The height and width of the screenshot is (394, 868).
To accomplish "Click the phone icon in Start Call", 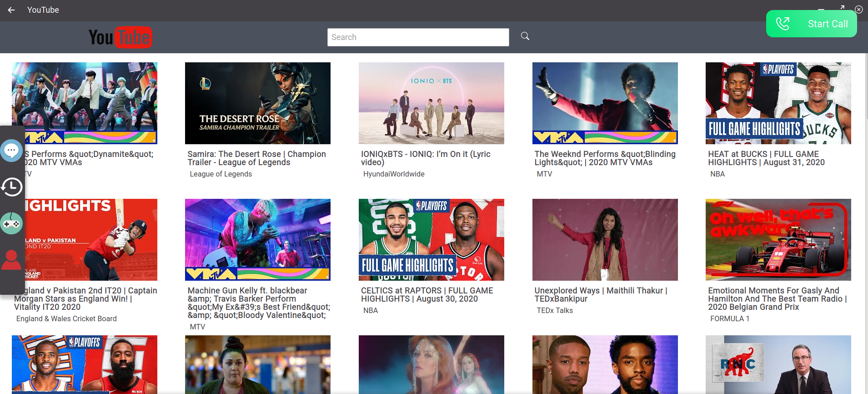I will point(783,24).
